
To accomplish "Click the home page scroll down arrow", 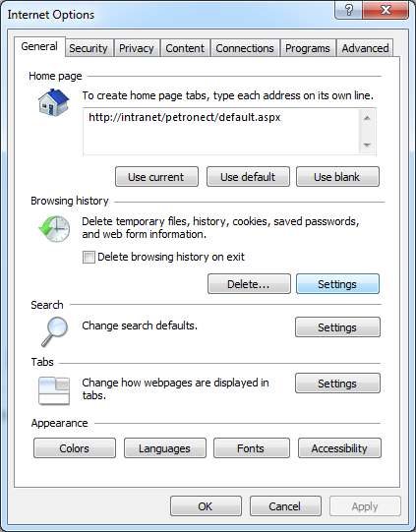I will click(x=367, y=145).
